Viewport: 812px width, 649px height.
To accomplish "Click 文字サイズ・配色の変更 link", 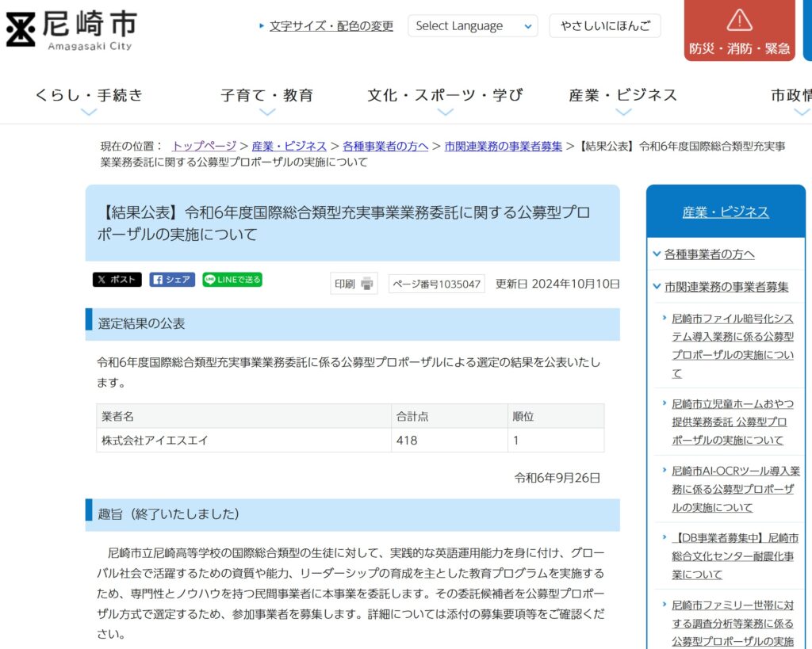I will point(331,26).
